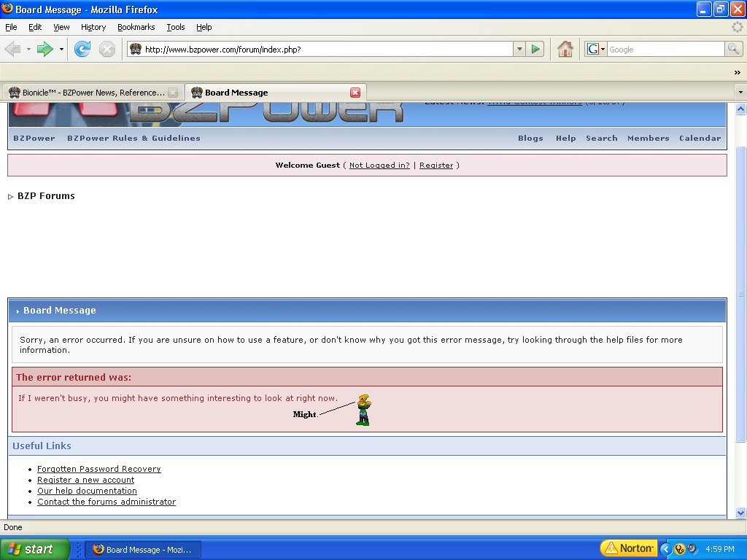Click the 4:59 PM taskbar clock
747x560 pixels.
pyautogui.click(x=720, y=549)
